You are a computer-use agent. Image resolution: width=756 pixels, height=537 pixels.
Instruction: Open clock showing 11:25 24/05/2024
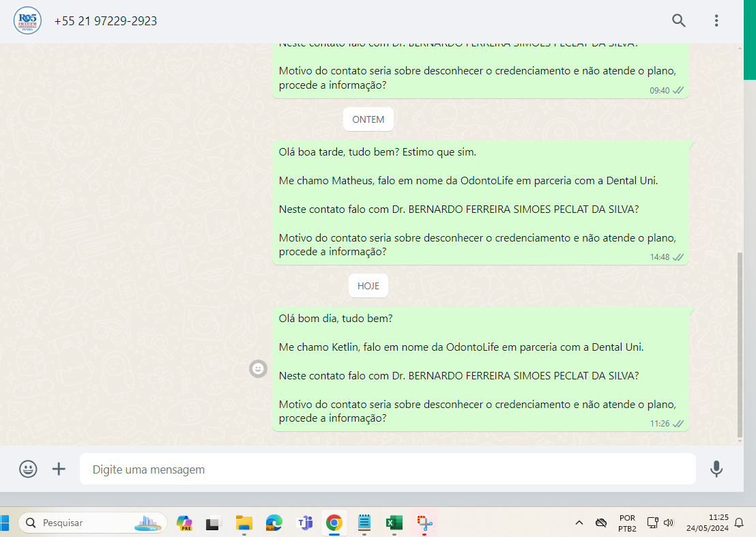708,523
